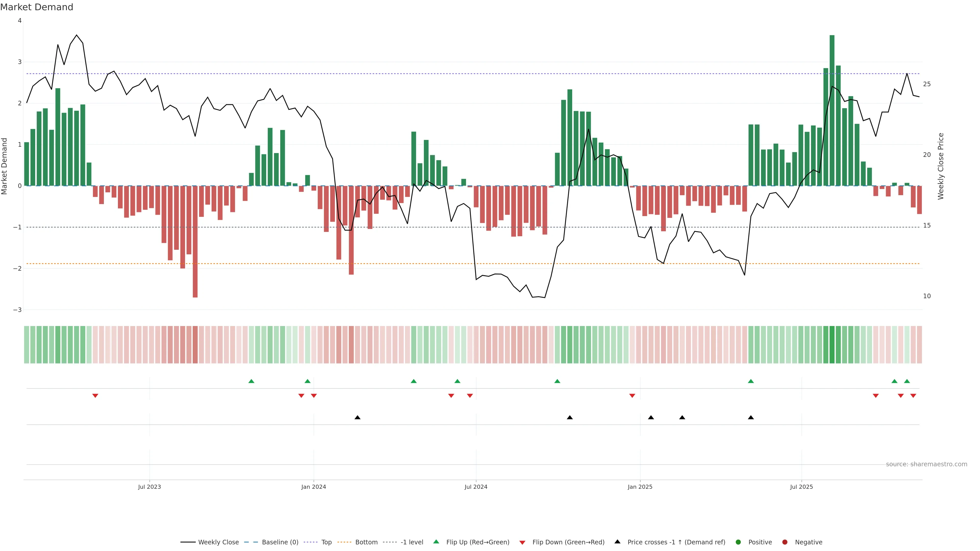
Task: Click the green Positive legend dot
Action: click(738, 542)
